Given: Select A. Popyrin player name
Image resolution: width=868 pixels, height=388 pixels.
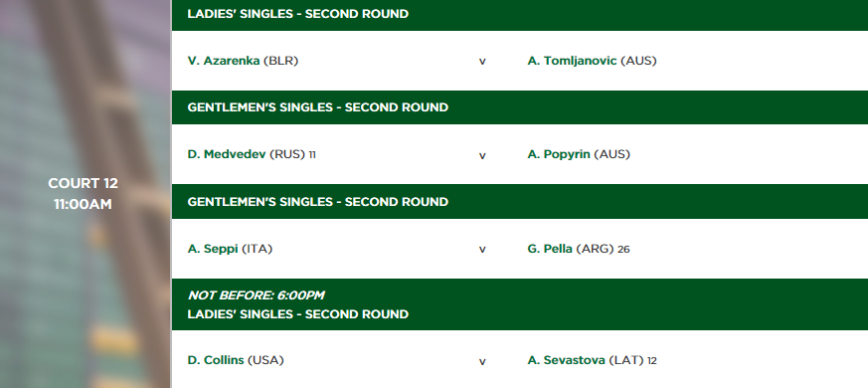Looking at the screenshot, I should point(559,154).
